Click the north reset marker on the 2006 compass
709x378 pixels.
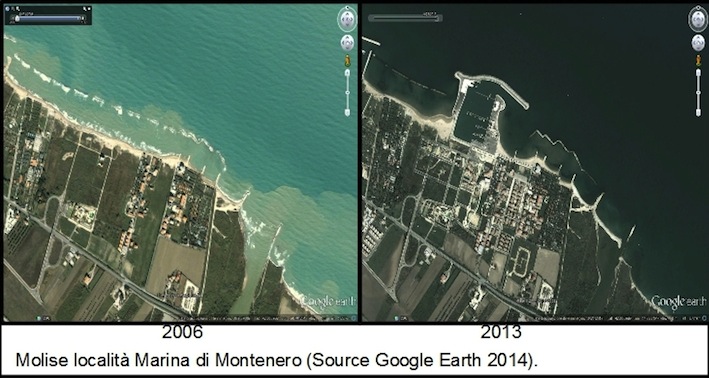coord(347,7)
